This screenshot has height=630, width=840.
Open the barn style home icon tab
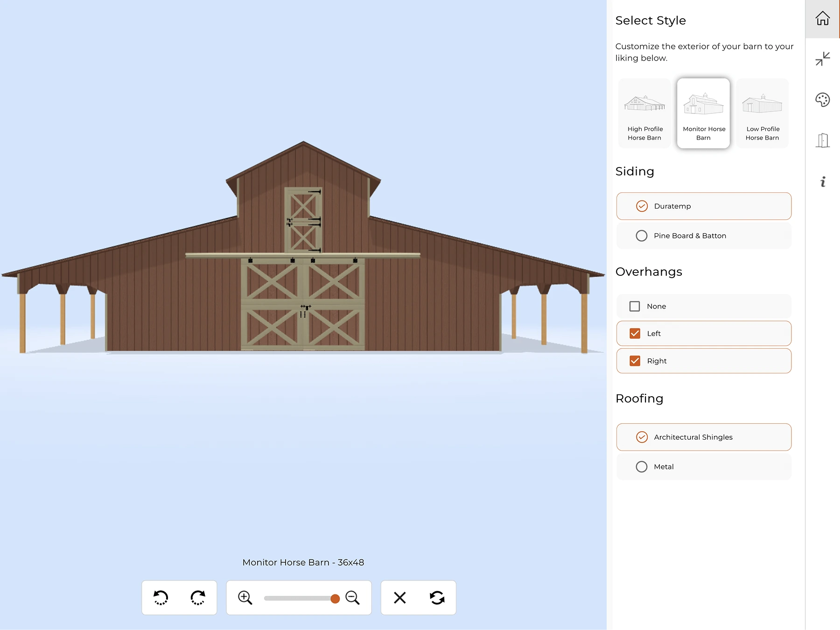[822, 19]
